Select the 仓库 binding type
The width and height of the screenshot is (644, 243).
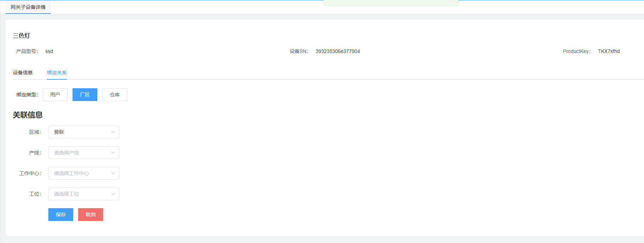115,95
